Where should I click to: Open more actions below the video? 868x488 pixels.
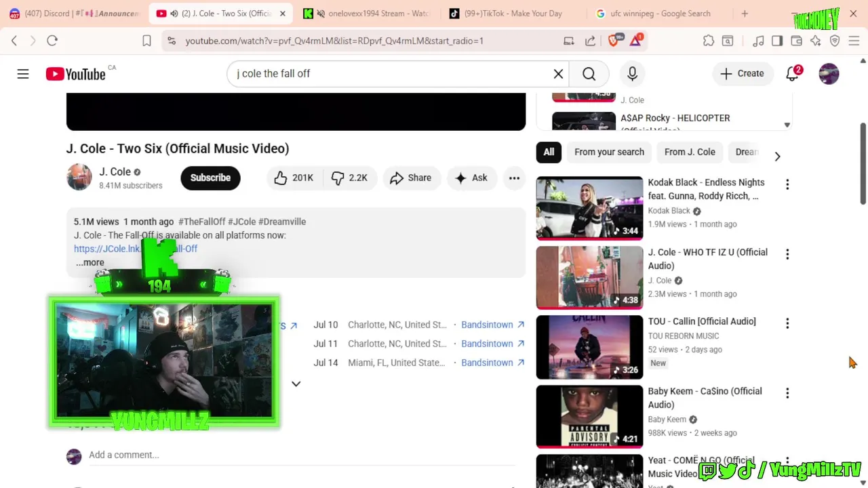[514, 178]
